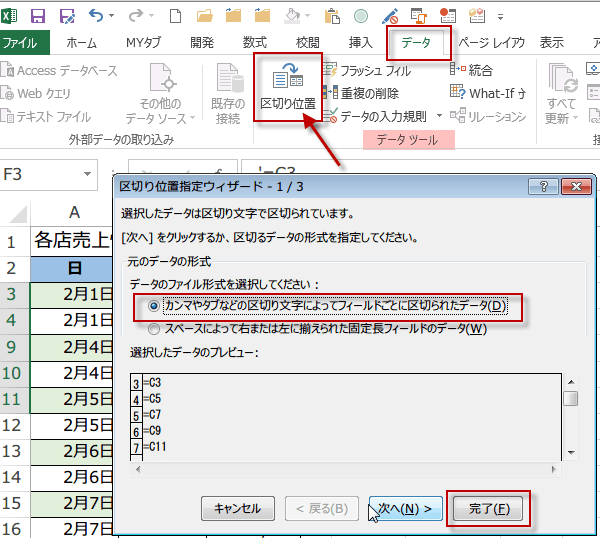Click the Save icon in quick access toolbar
The image size is (600, 538).
38,16
